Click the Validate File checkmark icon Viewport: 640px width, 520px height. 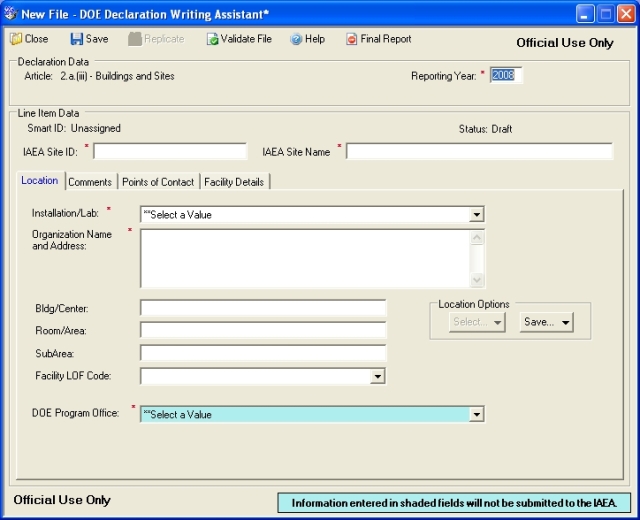point(212,39)
